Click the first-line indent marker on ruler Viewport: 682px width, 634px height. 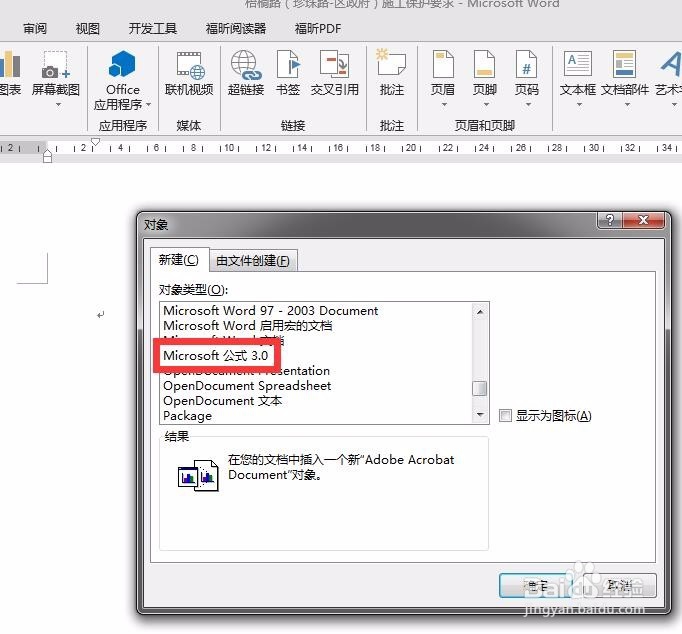point(95,142)
